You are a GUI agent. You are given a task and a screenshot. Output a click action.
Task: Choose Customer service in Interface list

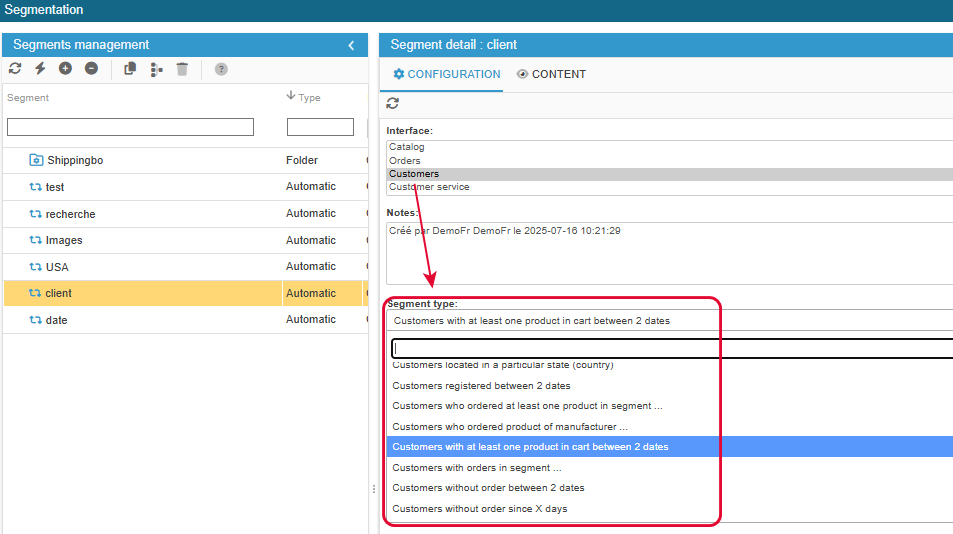point(670,187)
